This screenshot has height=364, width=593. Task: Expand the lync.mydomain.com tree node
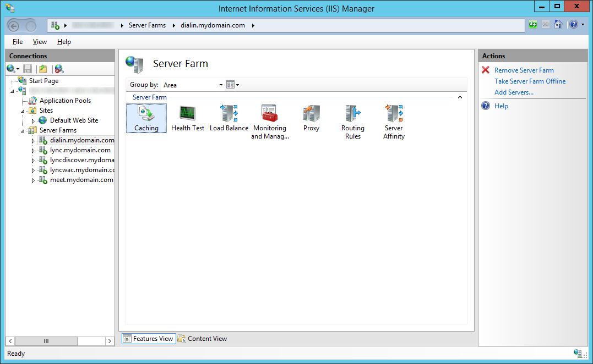click(x=33, y=151)
